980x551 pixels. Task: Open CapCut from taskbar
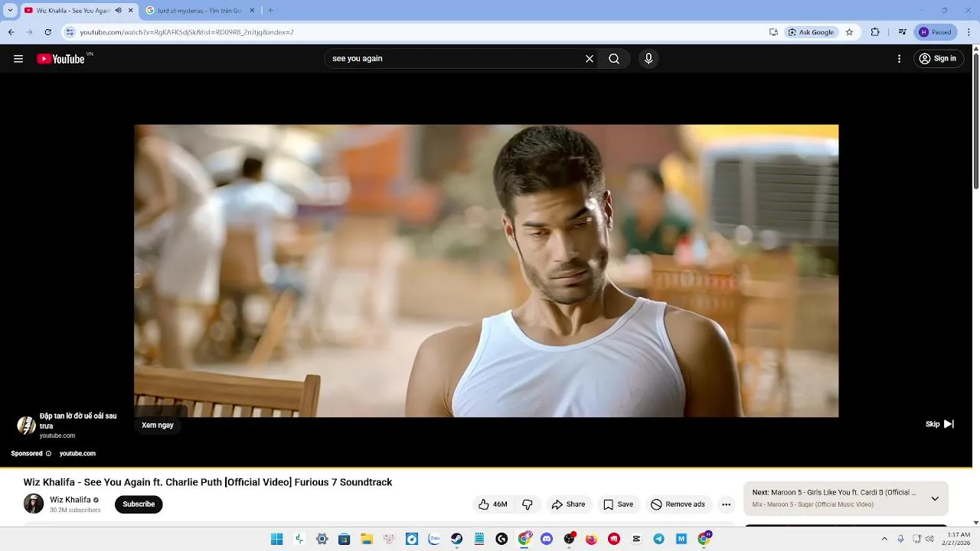(636, 539)
